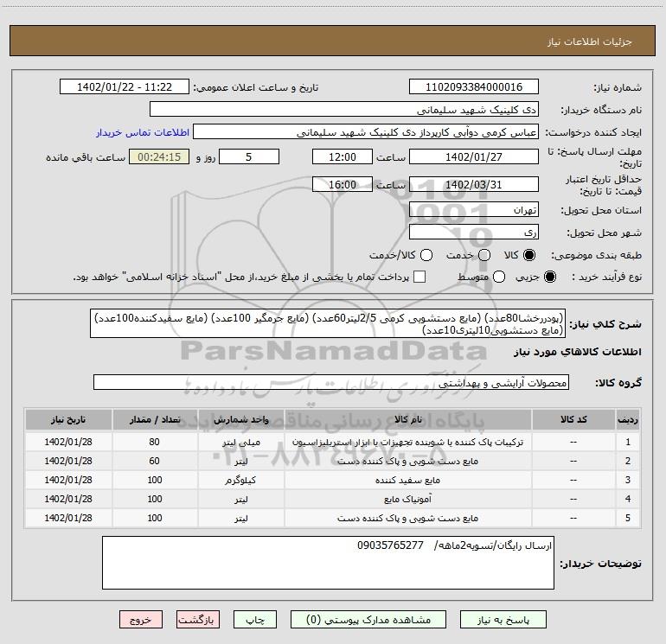Click the واحد شمارش column header
The image size is (666, 644).
(x=240, y=419)
